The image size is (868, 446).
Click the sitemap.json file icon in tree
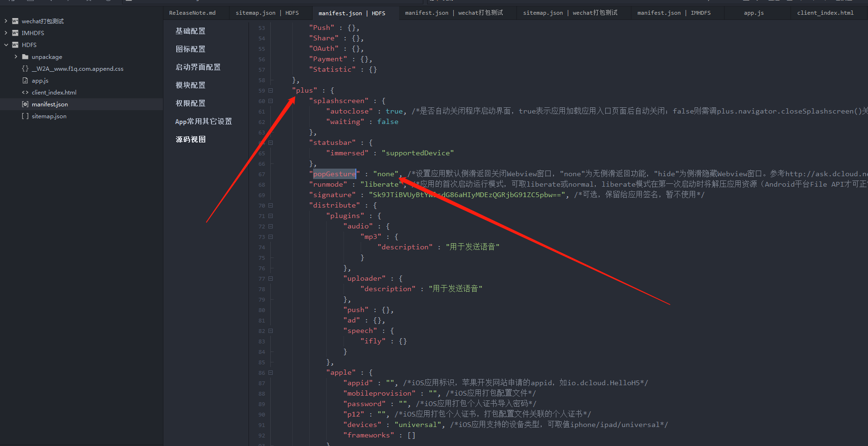(x=25, y=116)
